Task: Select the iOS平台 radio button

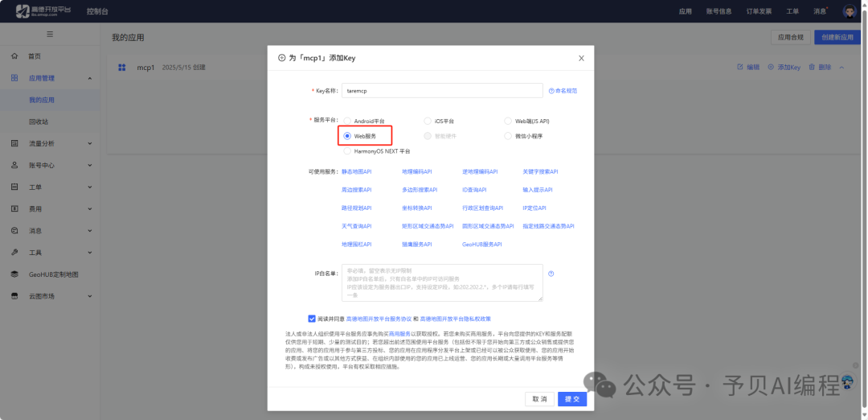Action: point(428,121)
